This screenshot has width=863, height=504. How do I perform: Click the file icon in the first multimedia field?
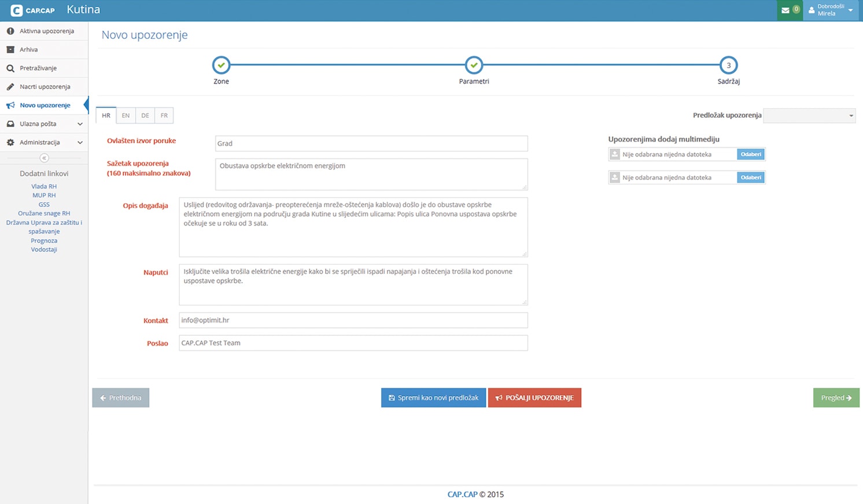pyautogui.click(x=615, y=154)
